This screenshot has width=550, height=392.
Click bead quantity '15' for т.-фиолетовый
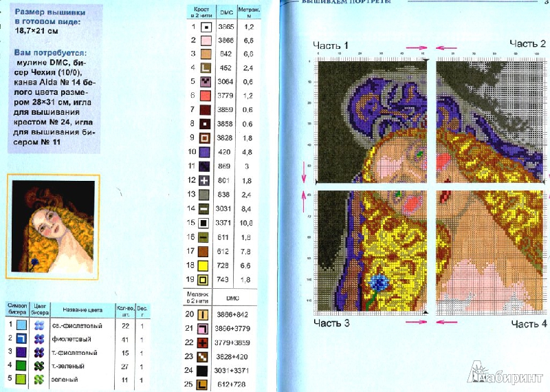[125, 353]
